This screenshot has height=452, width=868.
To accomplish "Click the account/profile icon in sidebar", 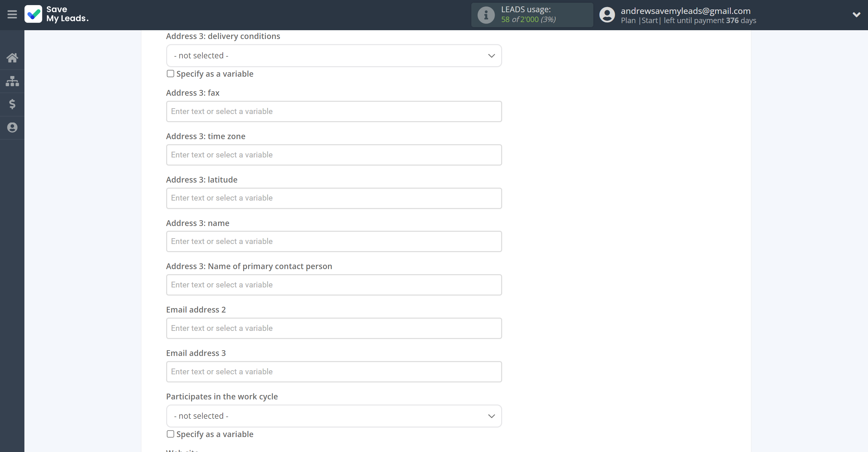I will tap(12, 128).
